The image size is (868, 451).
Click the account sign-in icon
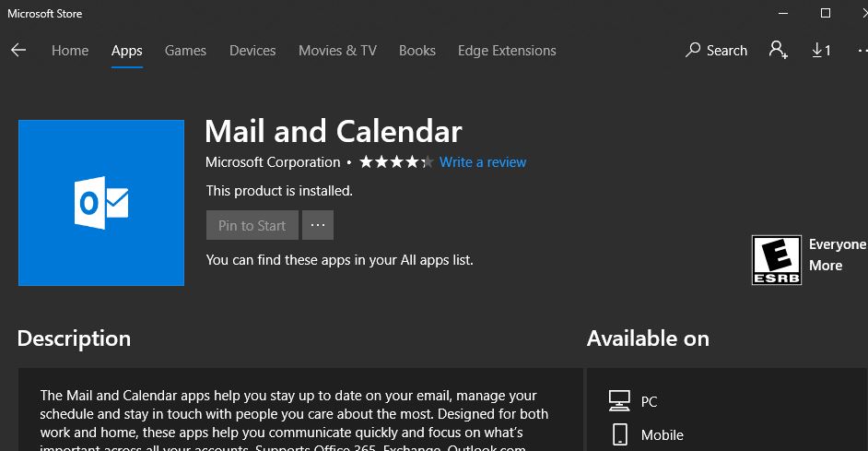(x=779, y=51)
